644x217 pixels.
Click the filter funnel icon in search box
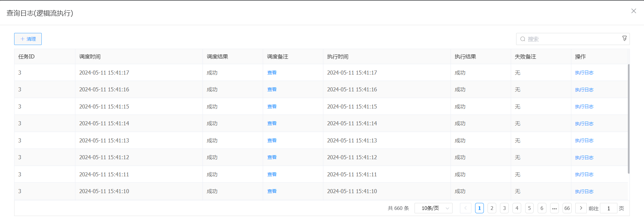tap(624, 39)
